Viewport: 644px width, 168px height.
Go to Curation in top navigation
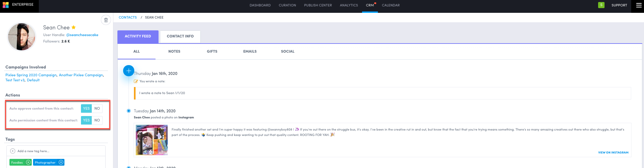tap(287, 5)
